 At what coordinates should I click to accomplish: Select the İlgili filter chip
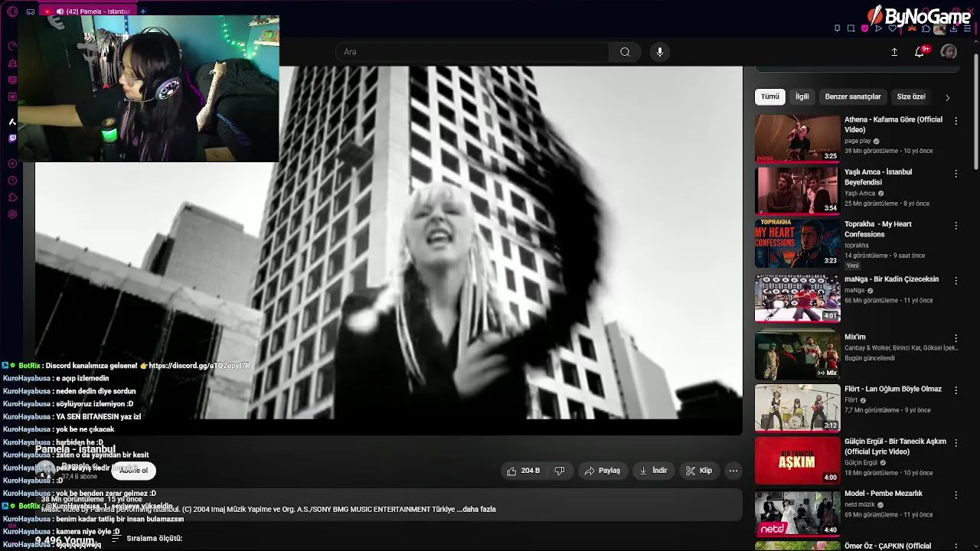pos(802,97)
